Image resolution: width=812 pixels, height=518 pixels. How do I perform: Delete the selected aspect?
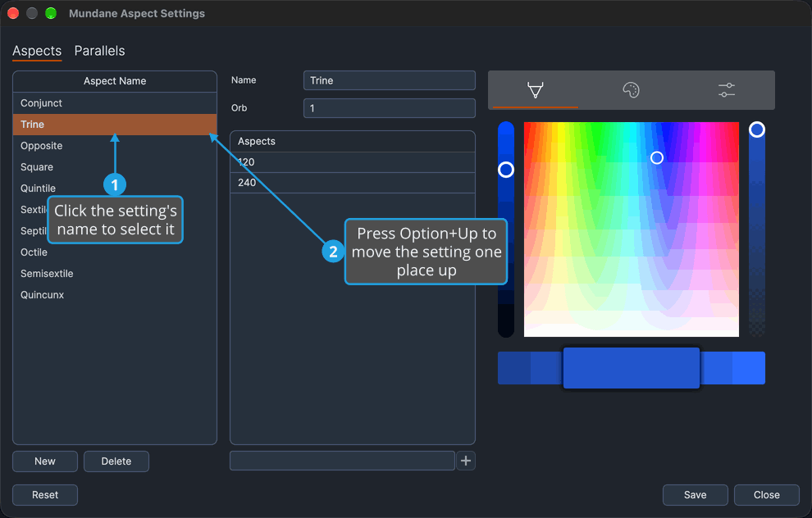coord(116,461)
